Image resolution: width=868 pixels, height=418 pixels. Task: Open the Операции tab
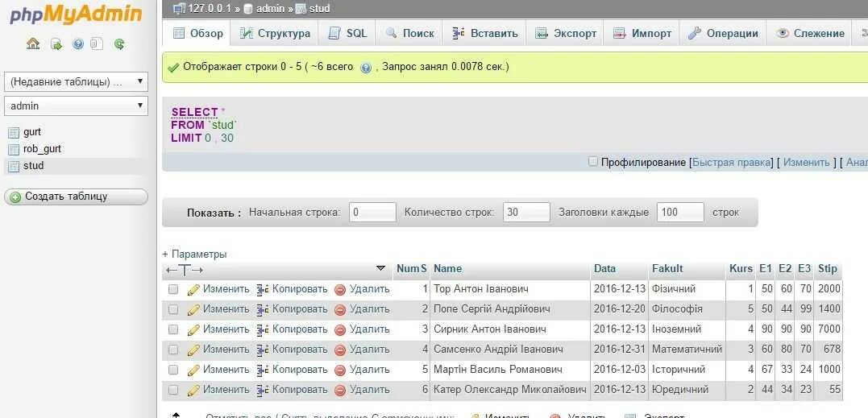click(722, 33)
